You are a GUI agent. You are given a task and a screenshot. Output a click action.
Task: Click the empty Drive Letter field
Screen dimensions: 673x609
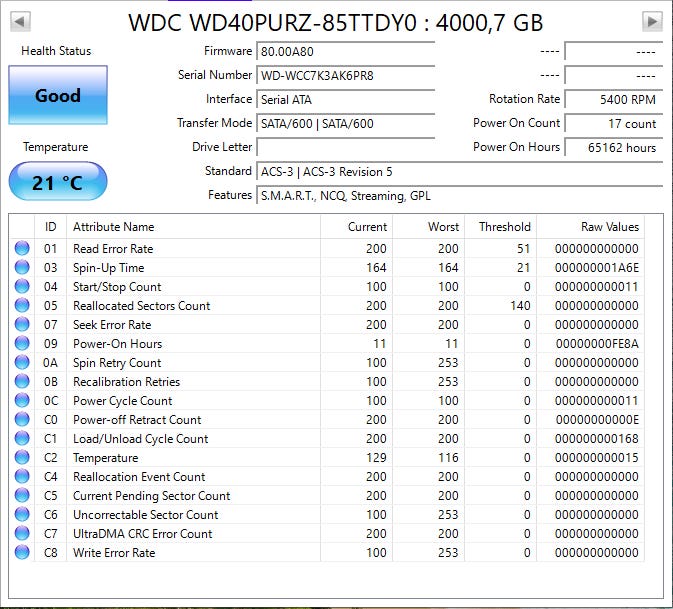click(x=346, y=147)
